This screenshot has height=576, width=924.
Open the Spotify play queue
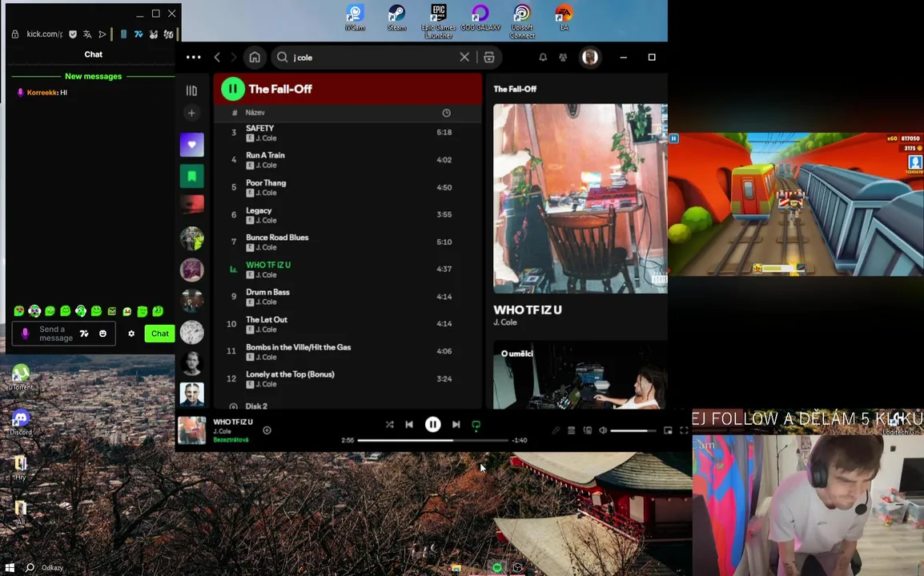[571, 430]
